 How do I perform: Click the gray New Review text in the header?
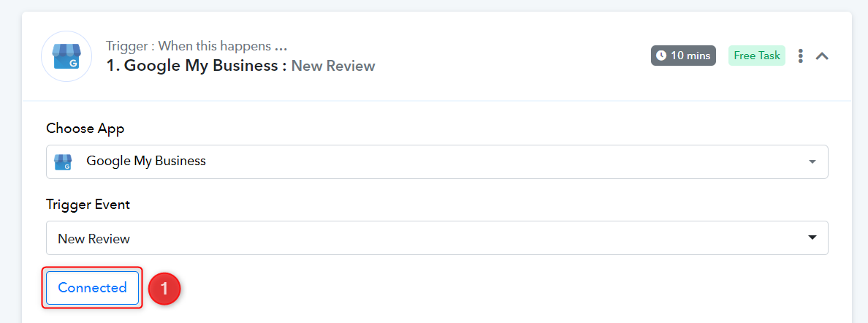[x=333, y=66]
